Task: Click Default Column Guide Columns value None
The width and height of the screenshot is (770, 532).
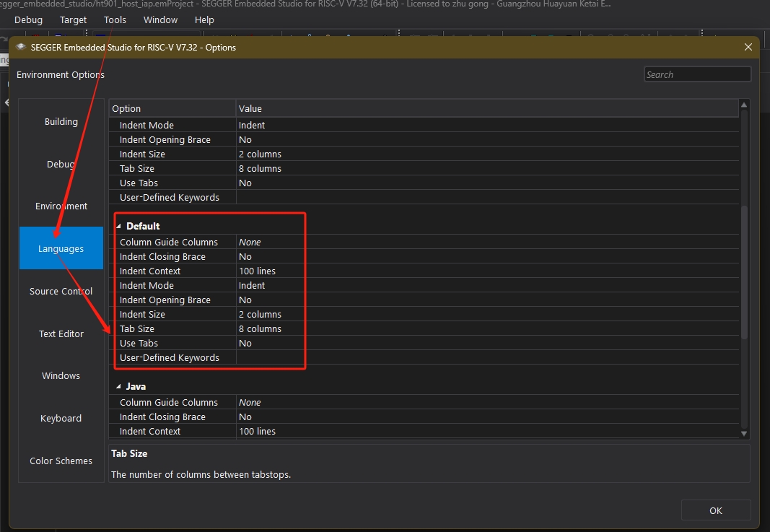Action: point(250,242)
